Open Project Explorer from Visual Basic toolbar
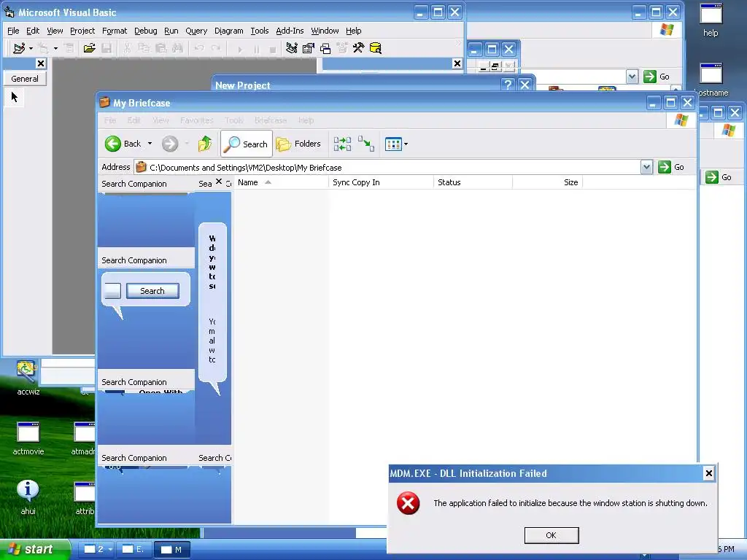Image resolution: width=747 pixels, height=560 pixels. click(x=292, y=48)
